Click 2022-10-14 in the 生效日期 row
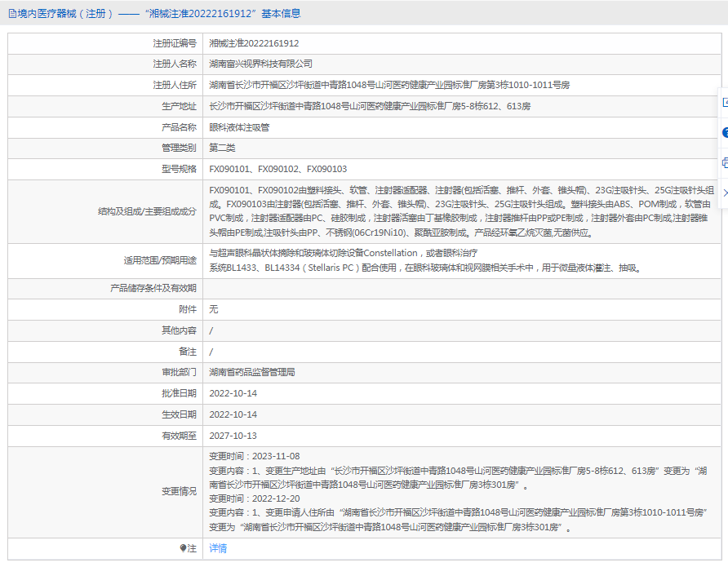Screen dimensions: 728x567 click(233, 414)
